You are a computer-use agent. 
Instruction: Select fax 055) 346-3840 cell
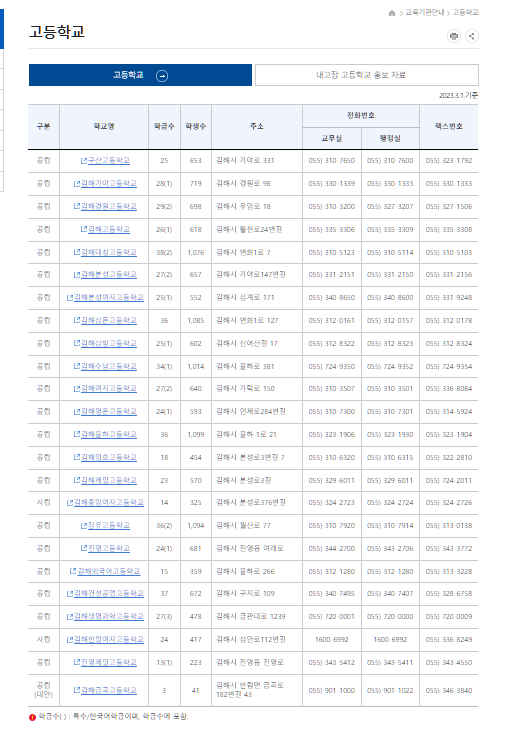449,691
